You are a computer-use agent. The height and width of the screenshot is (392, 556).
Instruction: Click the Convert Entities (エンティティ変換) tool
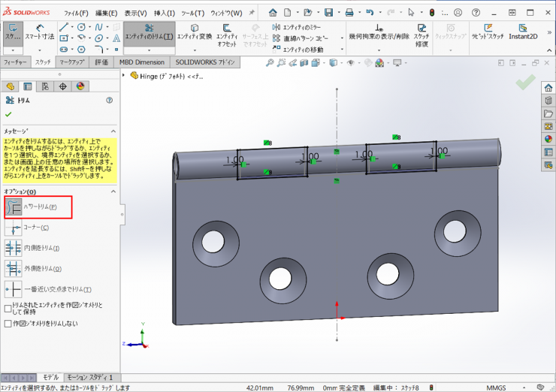(x=195, y=32)
